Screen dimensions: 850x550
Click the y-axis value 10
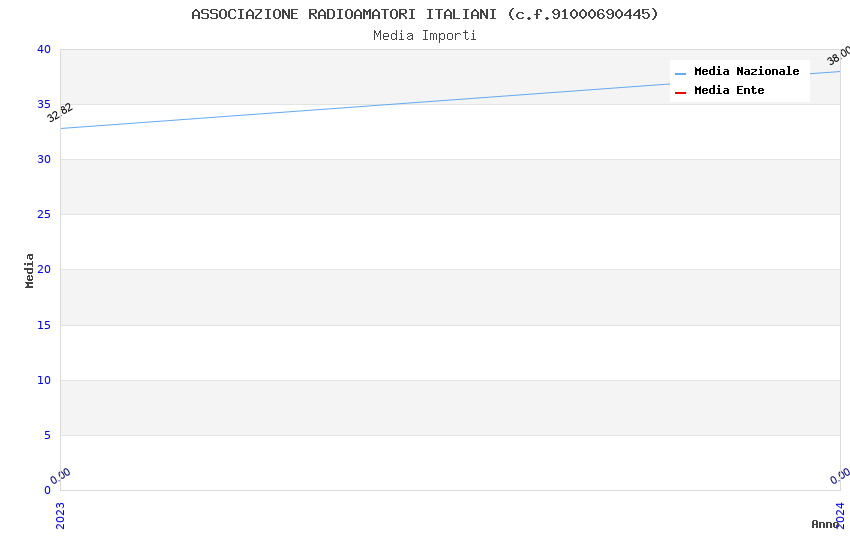[x=44, y=380]
